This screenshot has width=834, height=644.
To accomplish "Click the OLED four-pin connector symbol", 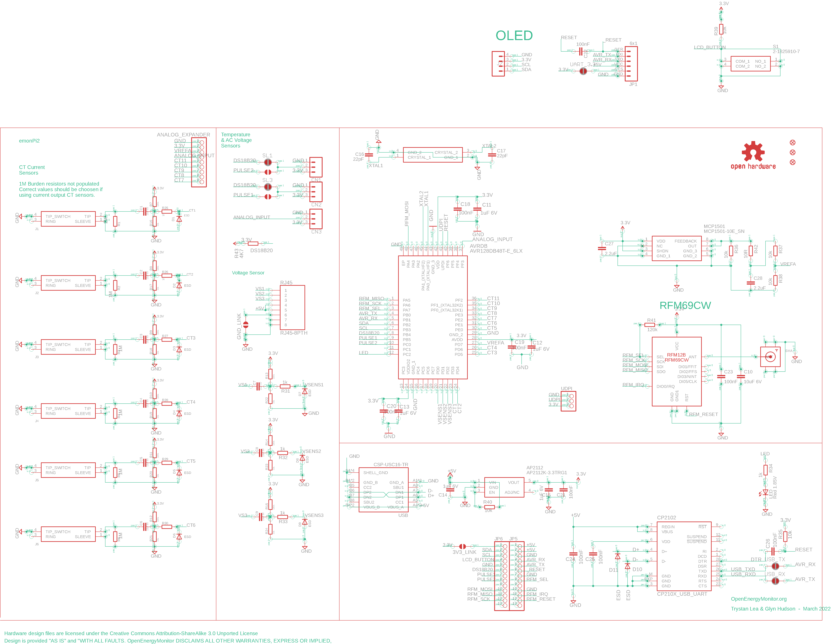I will tap(498, 64).
